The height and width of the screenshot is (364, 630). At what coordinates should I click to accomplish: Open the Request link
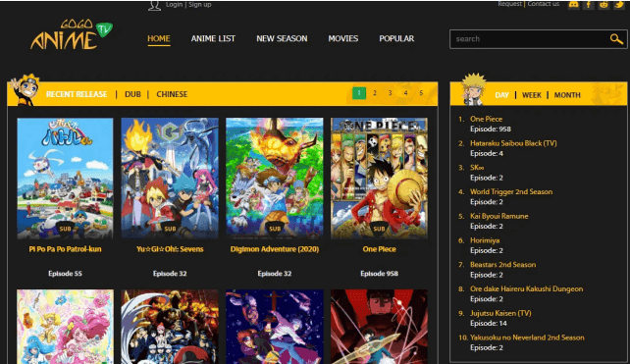pyautogui.click(x=510, y=4)
